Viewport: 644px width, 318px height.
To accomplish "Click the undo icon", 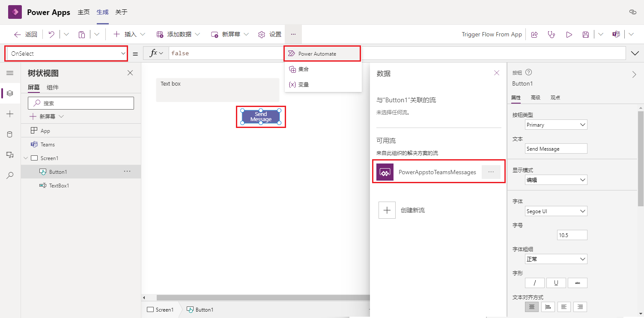I will click(x=51, y=34).
